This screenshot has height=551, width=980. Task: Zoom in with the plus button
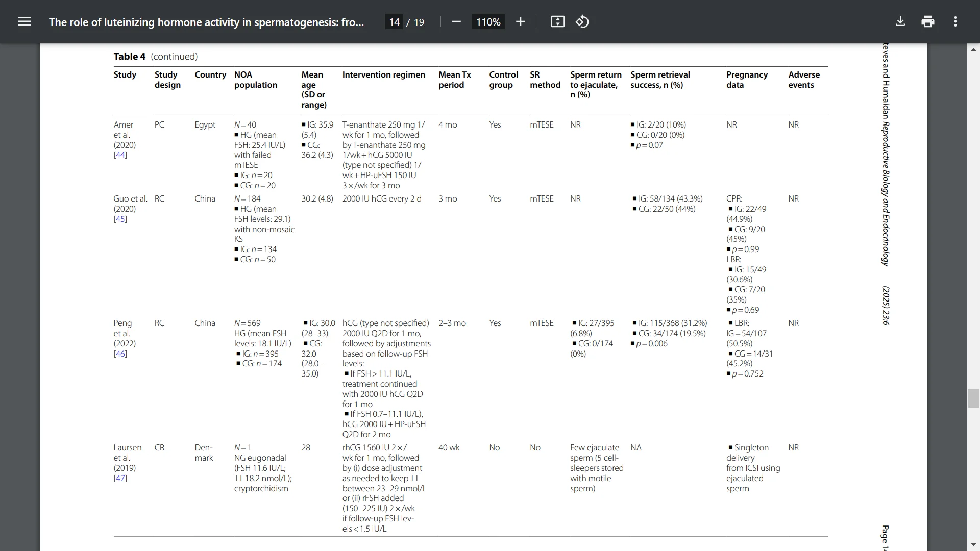[x=520, y=21]
